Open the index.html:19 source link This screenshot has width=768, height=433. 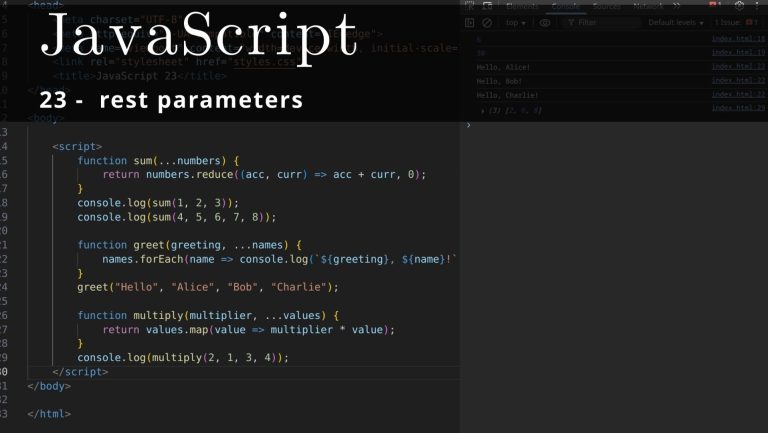pyautogui.click(x=738, y=52)
